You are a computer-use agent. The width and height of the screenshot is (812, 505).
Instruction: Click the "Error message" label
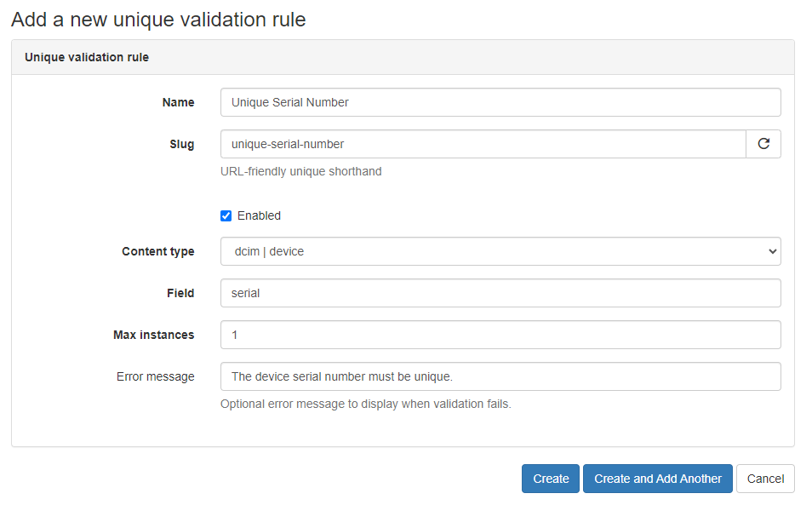pyautogui.click(x=155, y=376)
